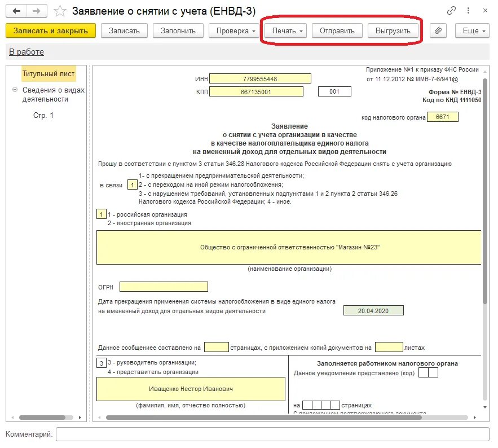This screenshot has width=498, height=448.
Task: Export the form with Выгрузить
Action: click(x=393, y=30)
